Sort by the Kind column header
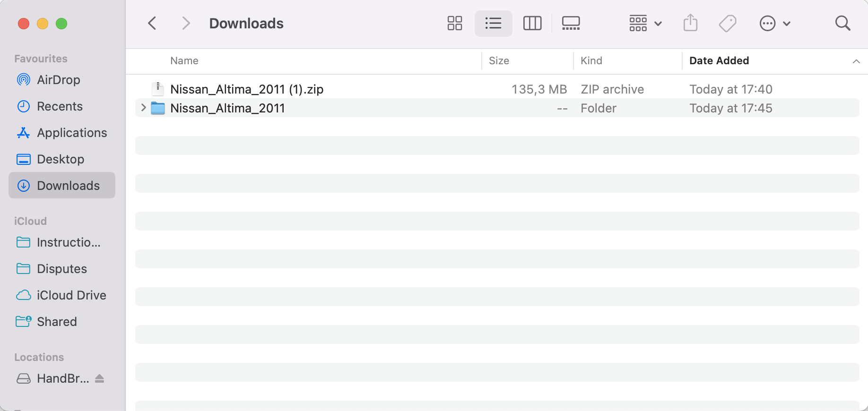Image resolution: width=868 pixels, height=411 pixels. [591, 60]
